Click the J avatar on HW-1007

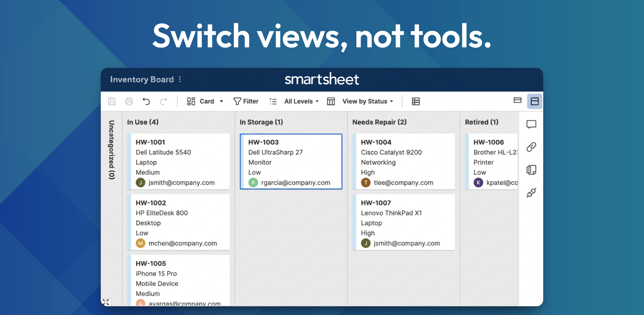(366, 243)
